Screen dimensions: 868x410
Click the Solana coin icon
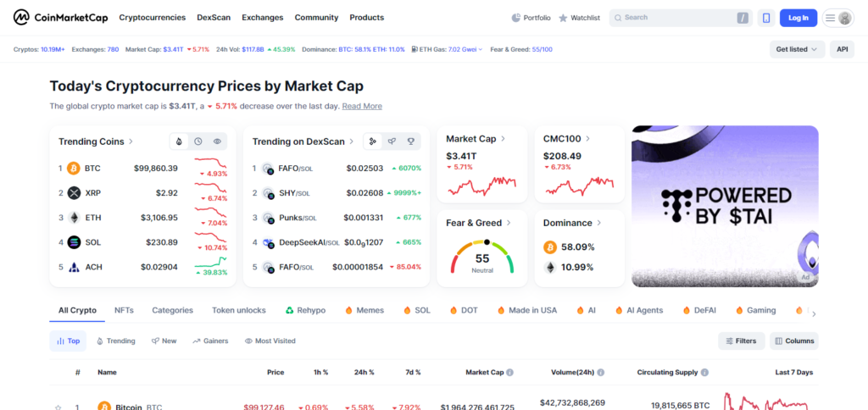coord(74,242)
